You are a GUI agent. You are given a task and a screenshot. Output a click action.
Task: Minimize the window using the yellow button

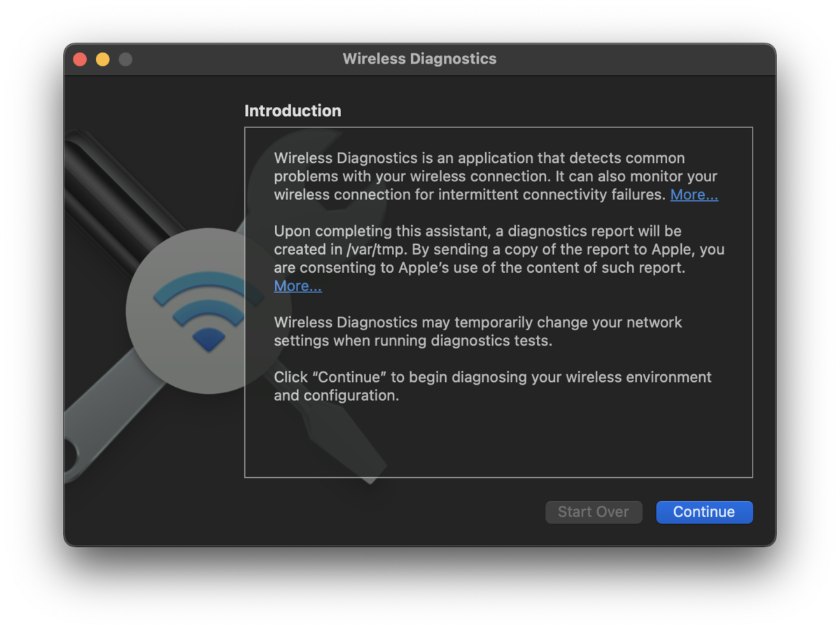tap(103, 59)
